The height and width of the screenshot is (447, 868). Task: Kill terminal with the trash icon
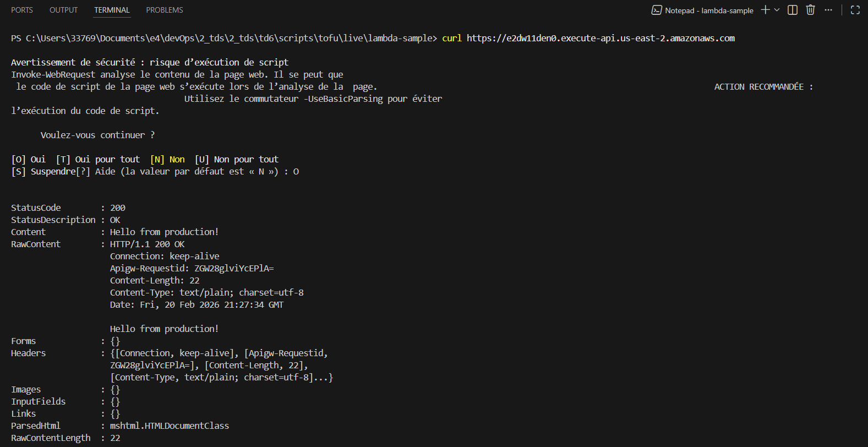(x=810, y=10)
